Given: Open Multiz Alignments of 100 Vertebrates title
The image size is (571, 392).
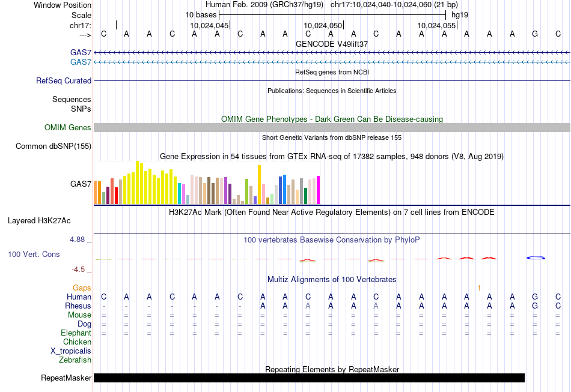Looking at the screenshot, I should [x=332, y=280].
